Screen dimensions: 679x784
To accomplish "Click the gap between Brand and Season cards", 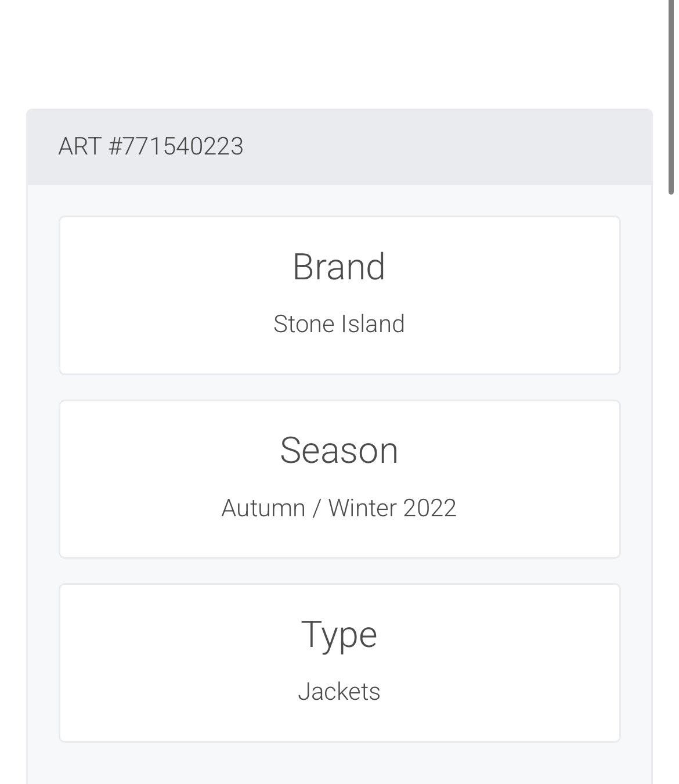I will coord(339,387).
